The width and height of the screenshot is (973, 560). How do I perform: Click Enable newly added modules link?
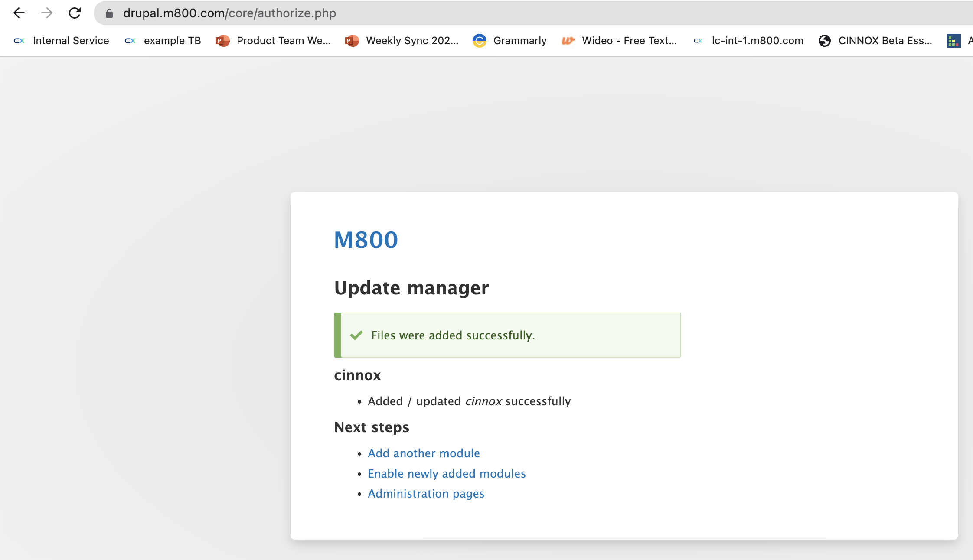point(447,474)
